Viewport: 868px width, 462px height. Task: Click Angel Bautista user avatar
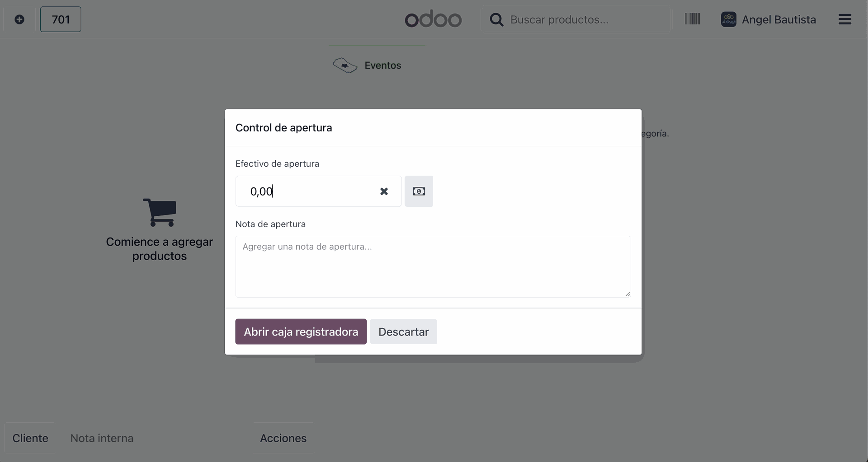click(728, 19)
